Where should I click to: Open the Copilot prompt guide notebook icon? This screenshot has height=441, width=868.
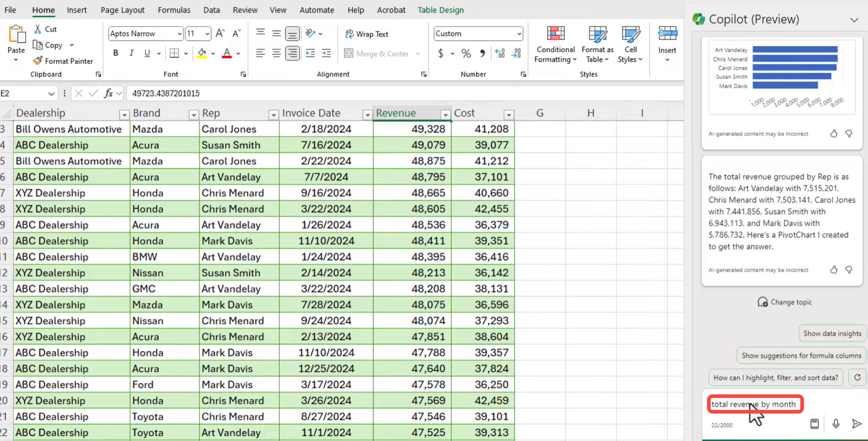pos(814,424)
